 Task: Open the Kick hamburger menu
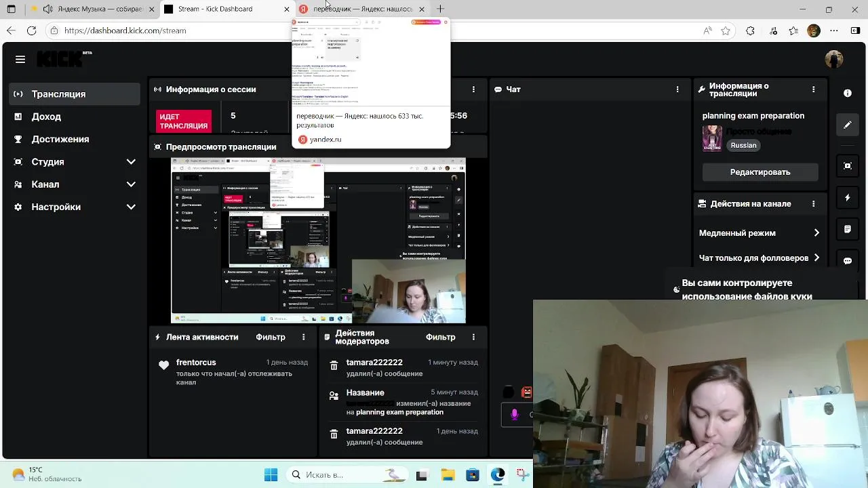click(x=20, y=60)
